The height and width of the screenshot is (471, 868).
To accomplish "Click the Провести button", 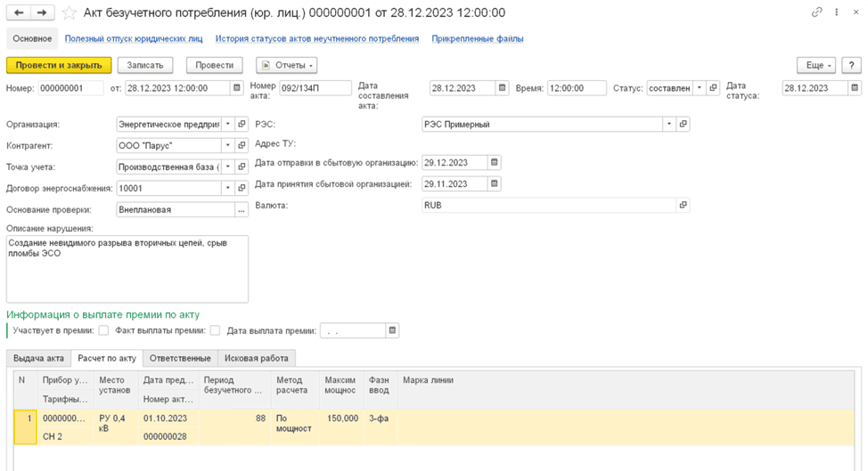I will pyautogui.click(x=214, y=65).
